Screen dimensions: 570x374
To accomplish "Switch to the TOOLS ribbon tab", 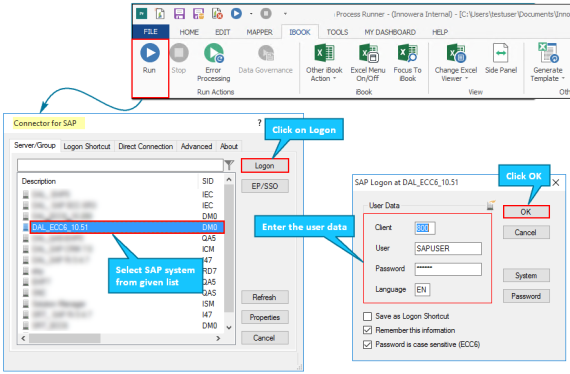I will click(x=337, y=32).
